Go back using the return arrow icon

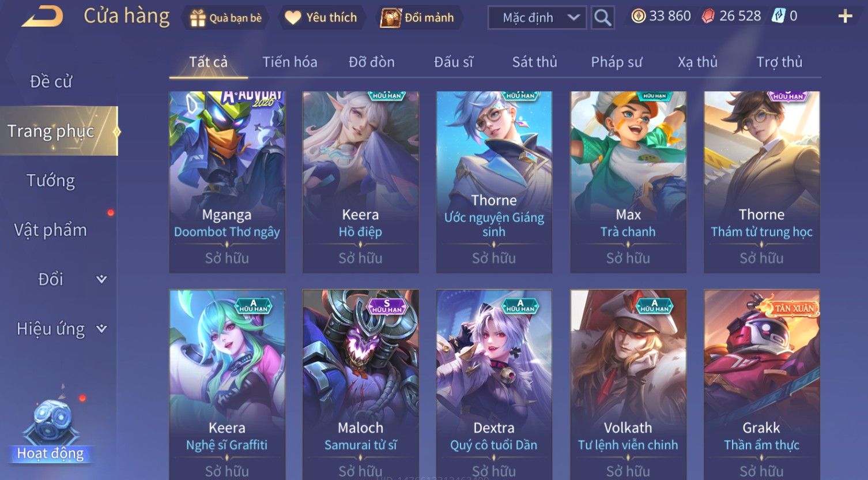[x=43, y=16]
